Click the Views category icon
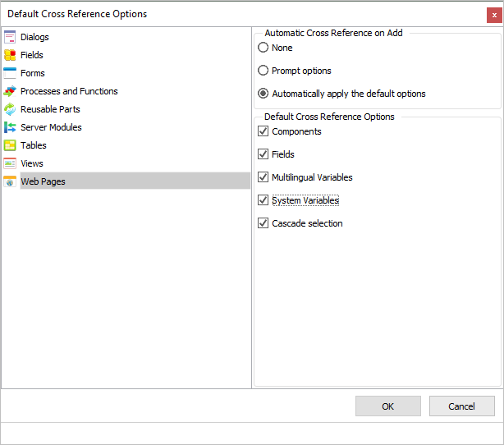504x445 pixels. click(10, 163)
